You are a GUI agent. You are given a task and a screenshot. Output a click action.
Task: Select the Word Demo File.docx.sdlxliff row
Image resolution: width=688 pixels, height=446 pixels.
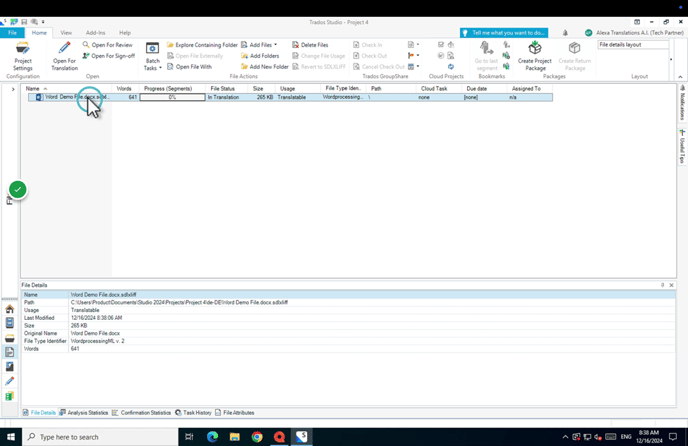[290, 97]
